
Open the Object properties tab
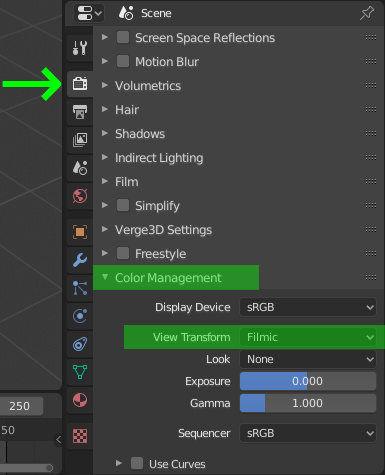(80, 231)
